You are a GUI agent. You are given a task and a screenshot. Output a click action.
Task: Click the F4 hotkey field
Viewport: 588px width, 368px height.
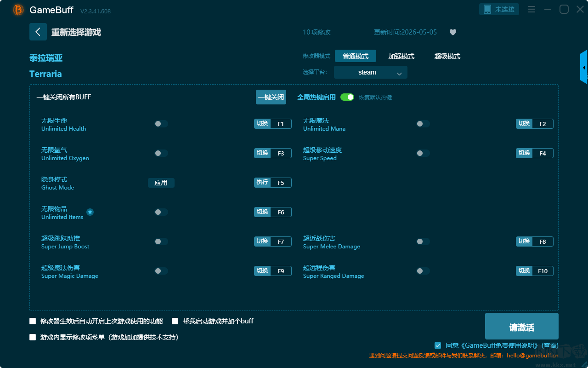(543, 153)
